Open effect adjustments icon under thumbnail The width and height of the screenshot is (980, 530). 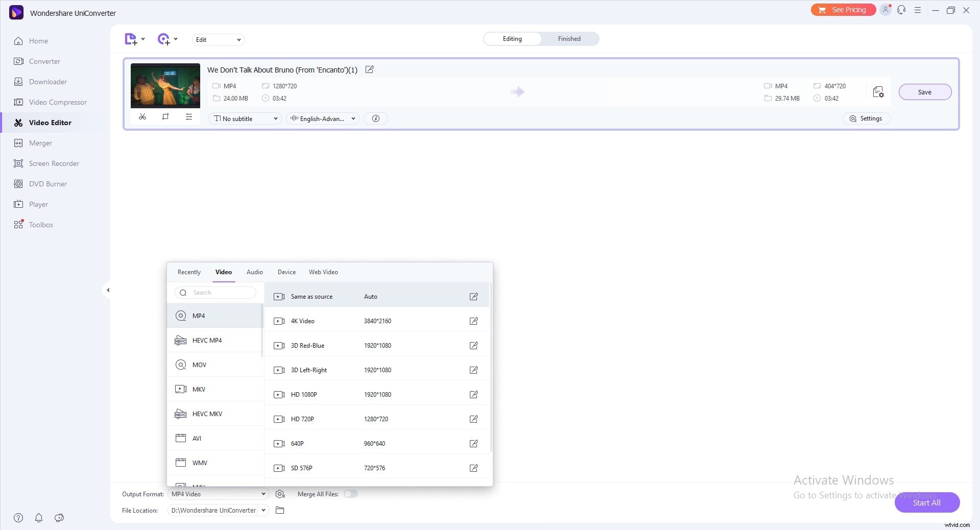click(188, 117)
